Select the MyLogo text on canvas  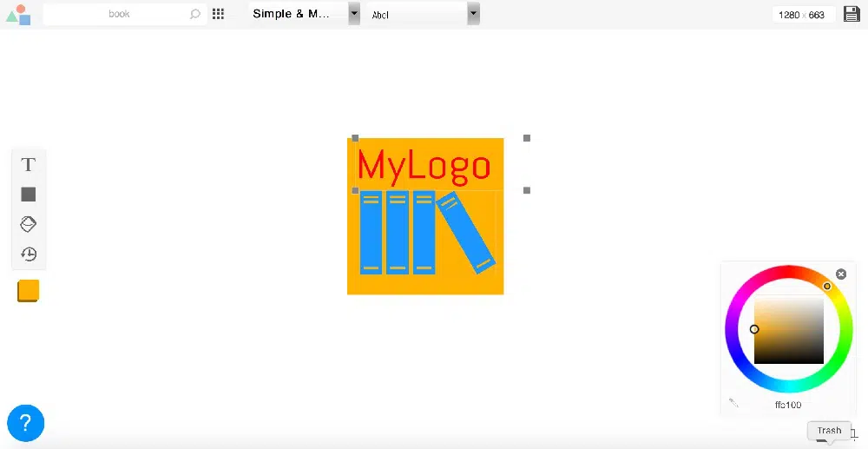pyautogui.click(x=424, y=165)
